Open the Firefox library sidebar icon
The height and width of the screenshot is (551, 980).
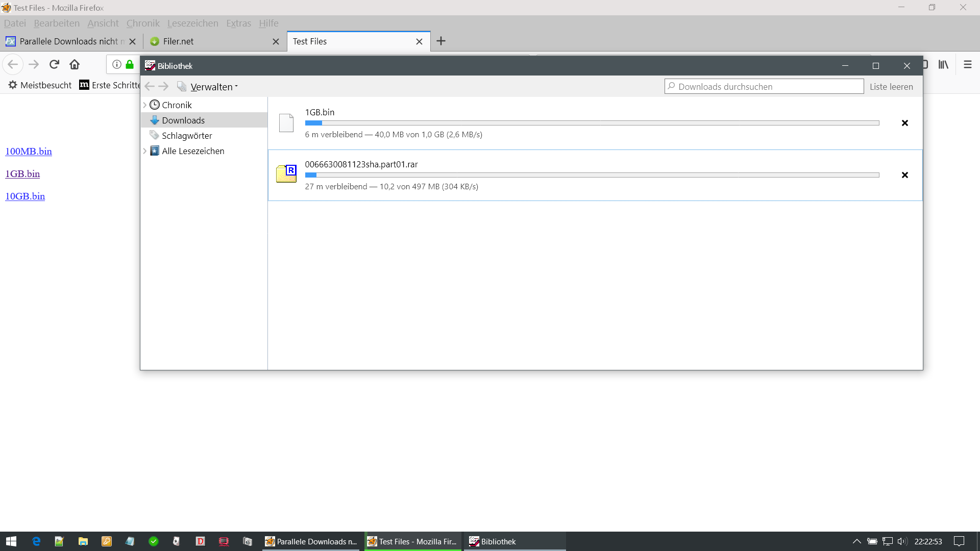(943, 64)
